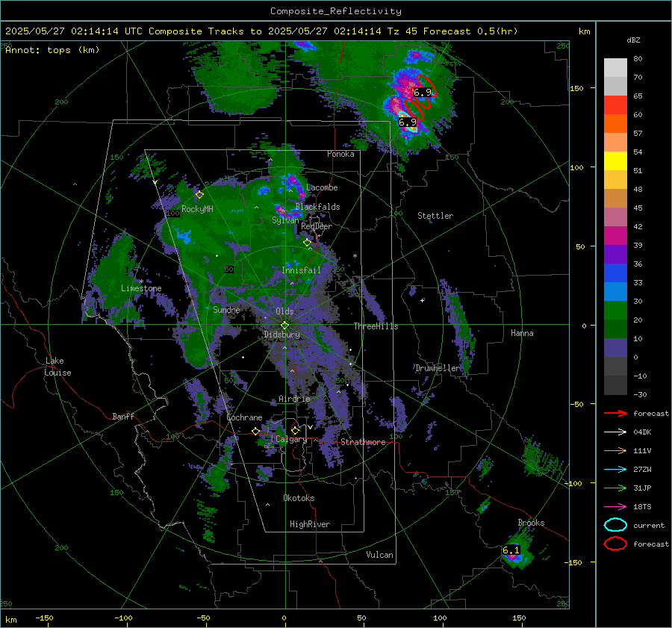Click the HighRiver city label
Screen dimensions: 672x628
pyautogui.click(x=310, y=524)
